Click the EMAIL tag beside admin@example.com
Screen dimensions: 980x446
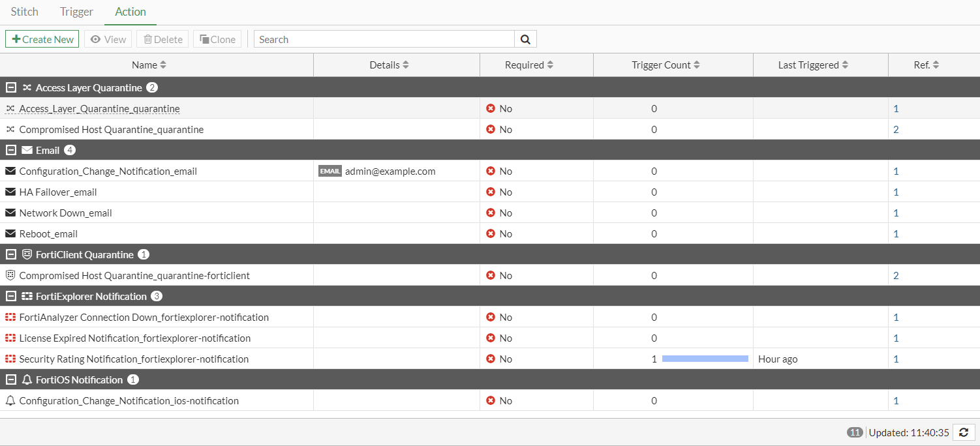pos(329,171)
